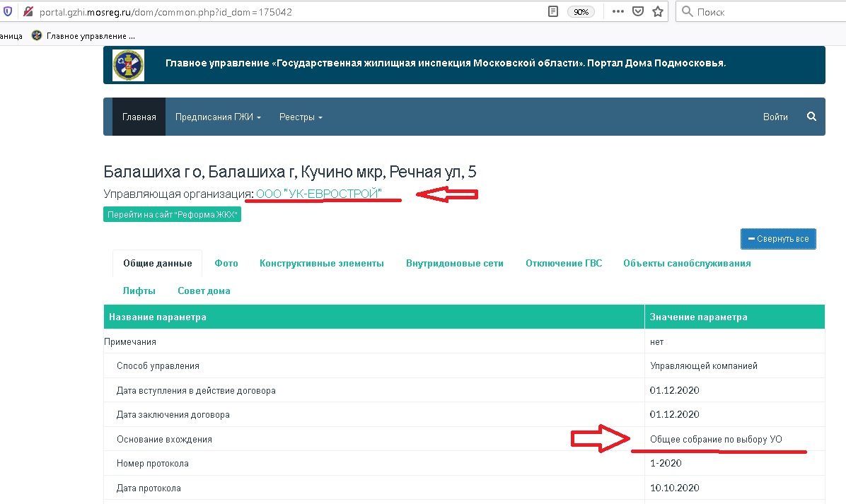The image size is (846, 504).
Task: Click the site search magnifier icon
Action: (x=811, y=117)
